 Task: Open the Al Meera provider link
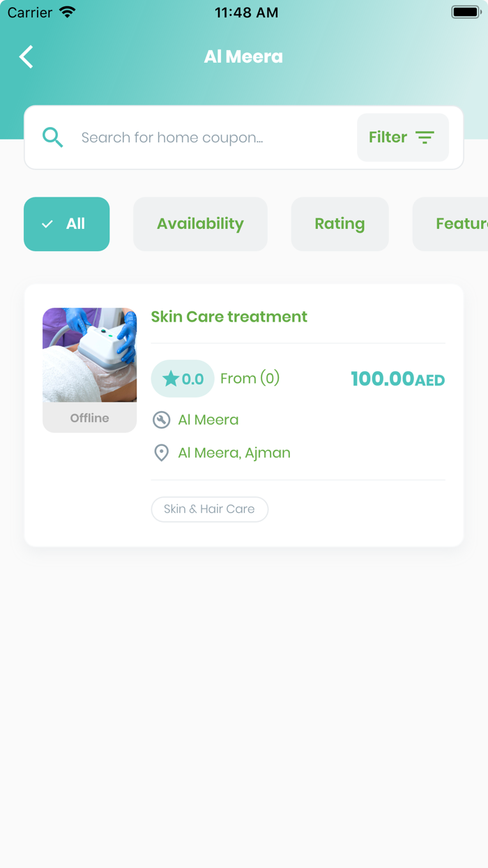(x=208, y=419)
